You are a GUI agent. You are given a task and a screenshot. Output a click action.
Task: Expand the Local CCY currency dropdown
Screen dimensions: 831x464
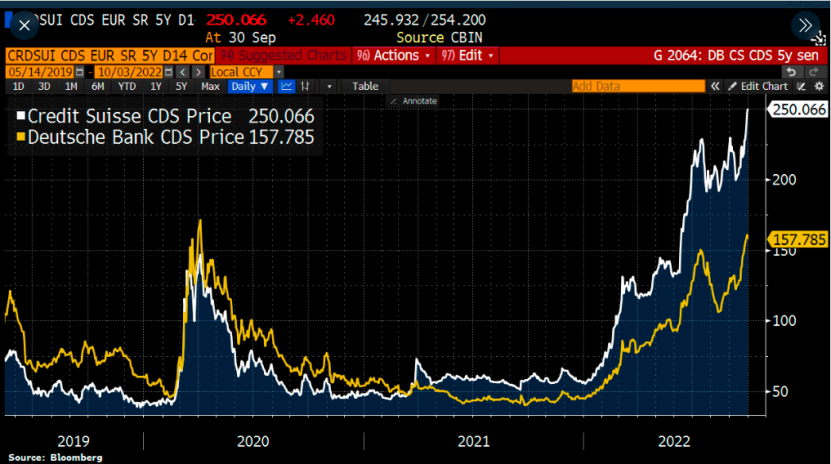[279, 72]
